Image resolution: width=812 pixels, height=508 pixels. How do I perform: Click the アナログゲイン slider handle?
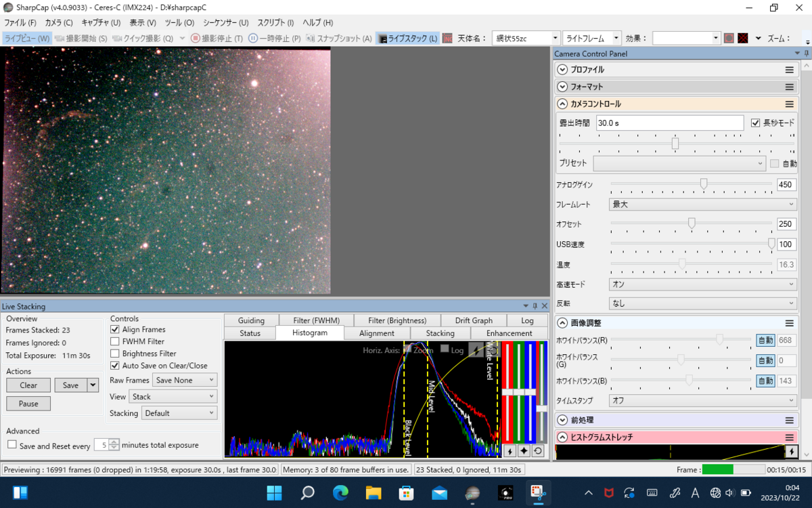pos(704,184)
